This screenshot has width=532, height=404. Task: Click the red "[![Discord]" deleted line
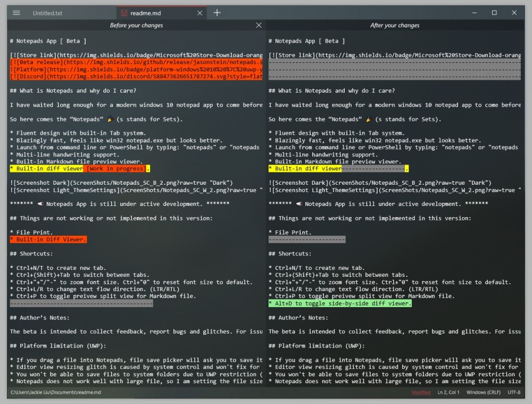tap(136, 77)
